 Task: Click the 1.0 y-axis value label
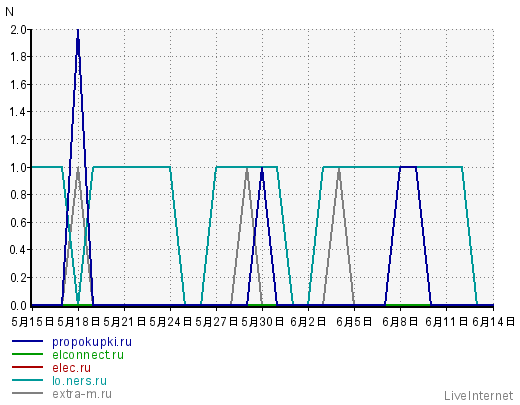coord(18,167)
